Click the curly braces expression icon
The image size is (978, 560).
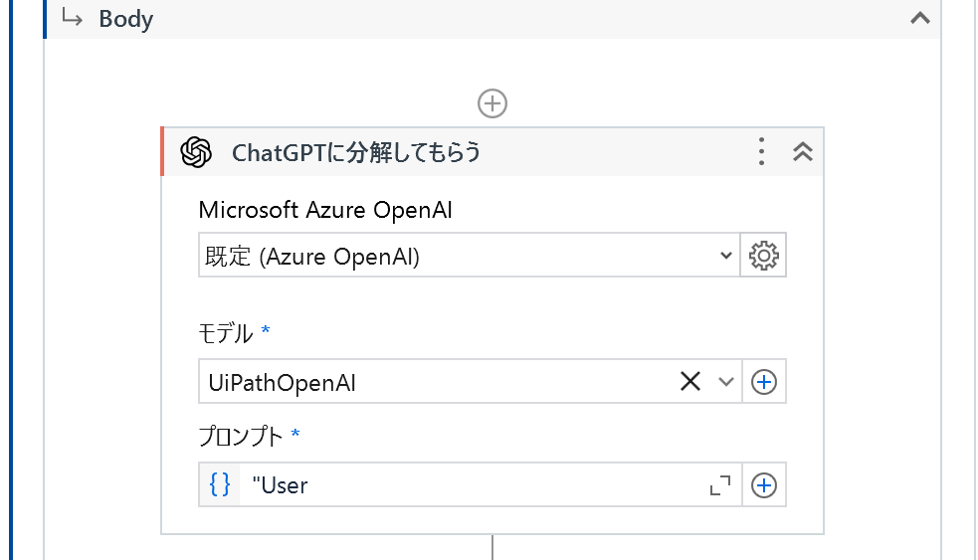[x=220, y=484]
